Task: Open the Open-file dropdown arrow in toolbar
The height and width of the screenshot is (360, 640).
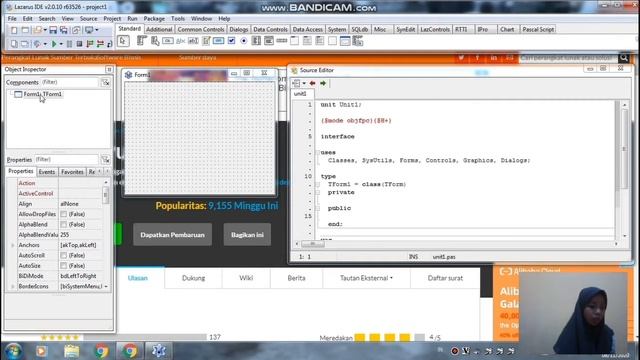Action: tap(45, 30)
